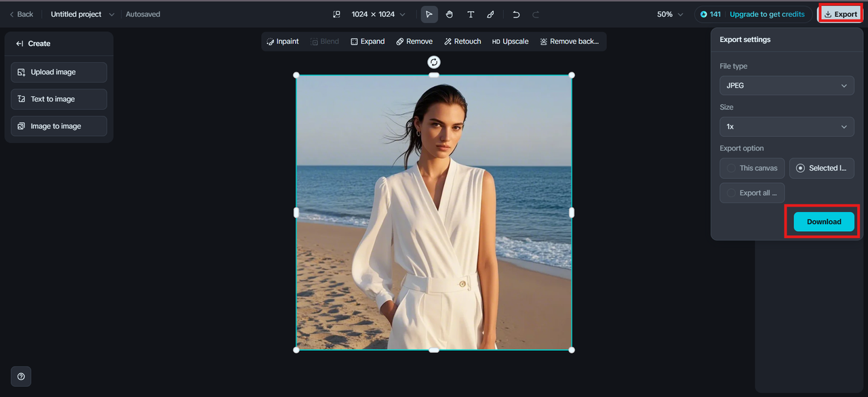This screenshot has height=397, width=868.
Task: Open the 1024 × 1024 canvas size dropdown
Action: click(x=378, y=14)
